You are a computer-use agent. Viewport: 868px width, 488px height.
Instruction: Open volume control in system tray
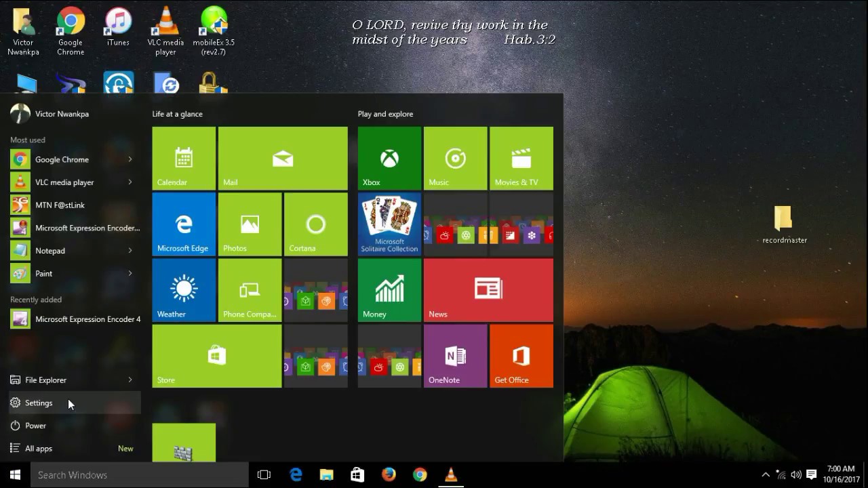coord(795,475)
